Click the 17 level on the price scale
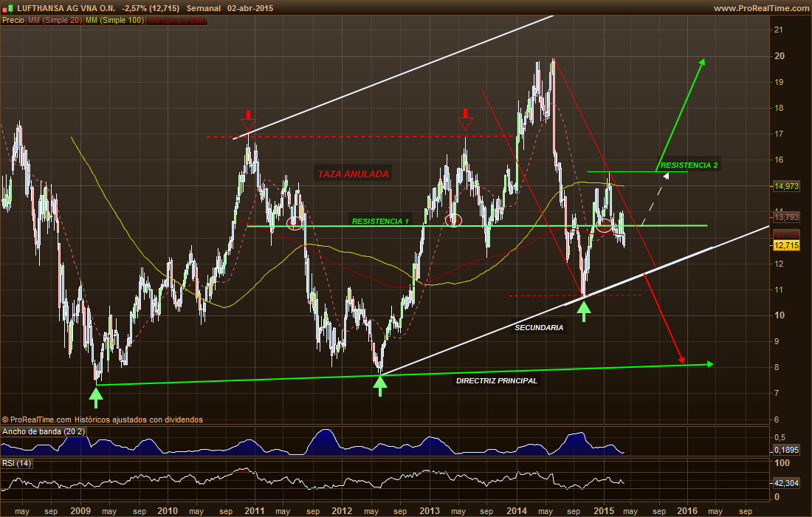The image size is (812, 517). pos(778,134)
